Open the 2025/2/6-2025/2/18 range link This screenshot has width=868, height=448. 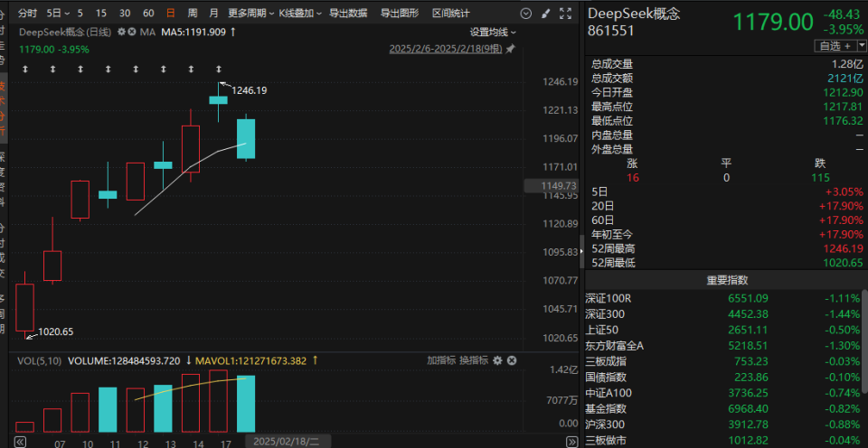pyautogui.click(x=446, y=49)
